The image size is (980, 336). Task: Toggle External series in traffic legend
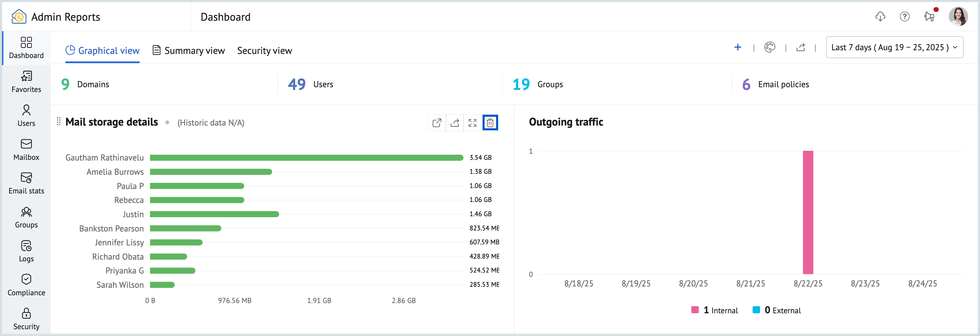click(777, 310)
